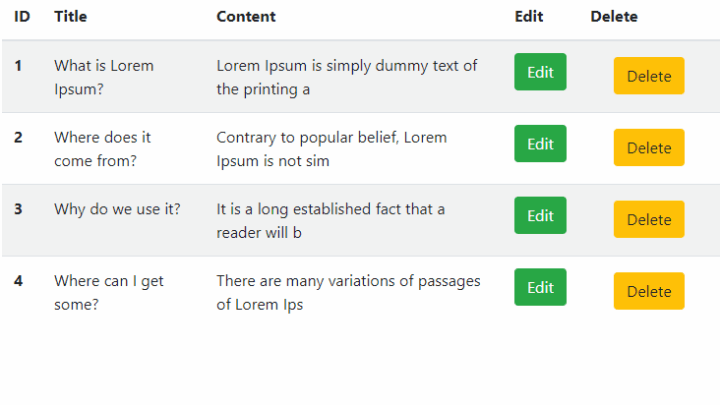Viewport: 720px width, 405px height.
Task: Click the ID column header
Action: click(x=22, y=17)
